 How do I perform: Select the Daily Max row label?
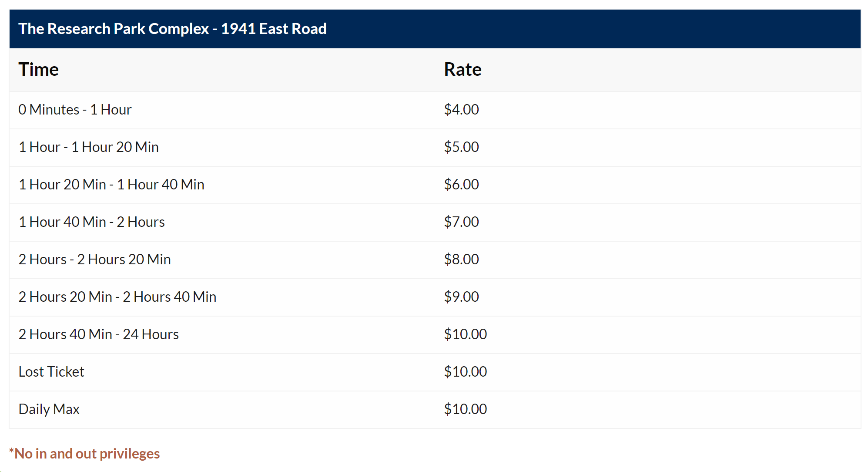(49, 409)
